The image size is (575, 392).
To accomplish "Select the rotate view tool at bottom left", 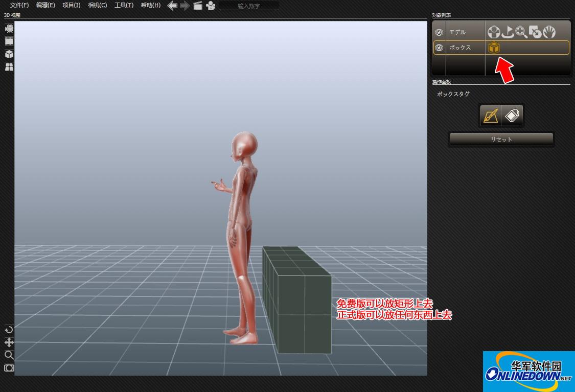I will point(9,330).
